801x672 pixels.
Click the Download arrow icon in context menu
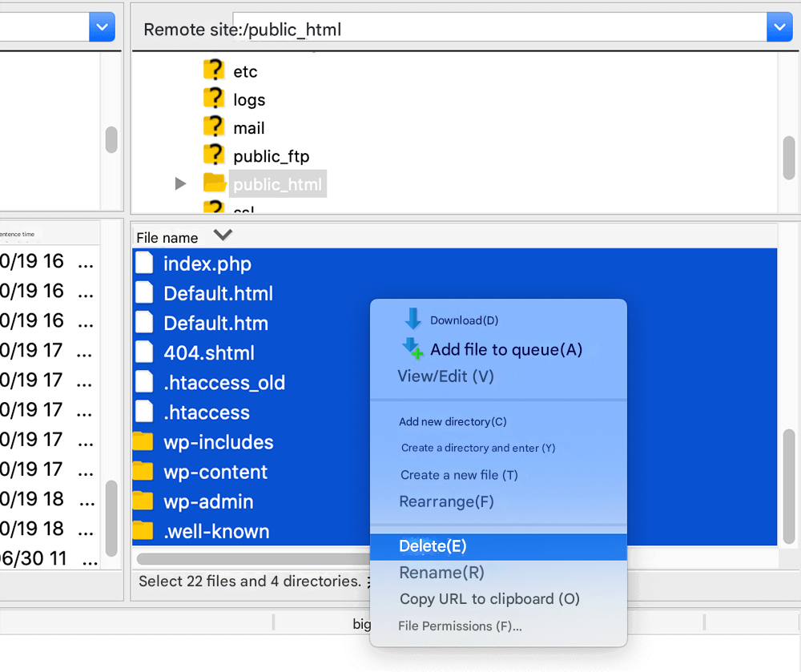coord(413,320)
